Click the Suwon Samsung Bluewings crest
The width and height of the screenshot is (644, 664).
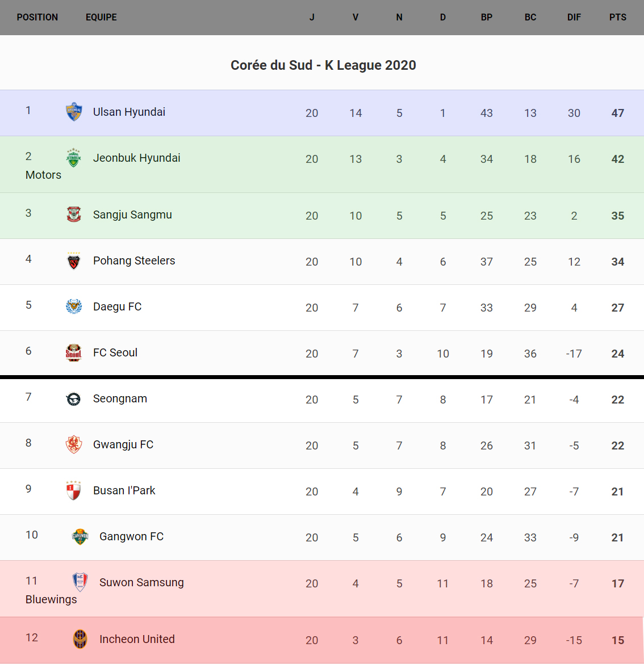[80, 582]
